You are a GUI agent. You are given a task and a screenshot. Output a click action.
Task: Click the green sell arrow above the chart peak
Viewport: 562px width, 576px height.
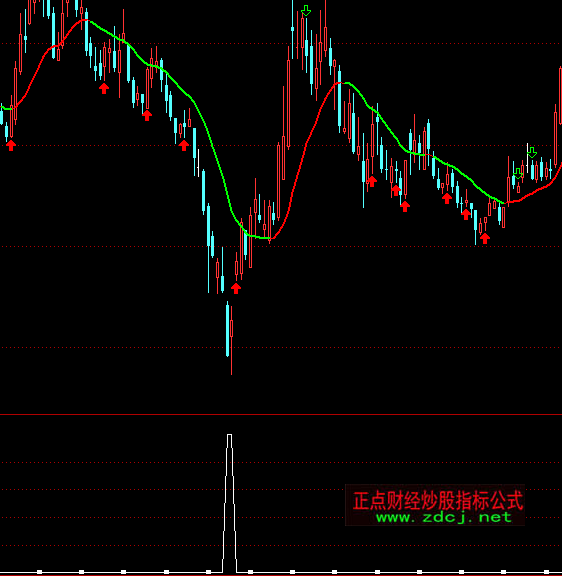coord(306,11)
